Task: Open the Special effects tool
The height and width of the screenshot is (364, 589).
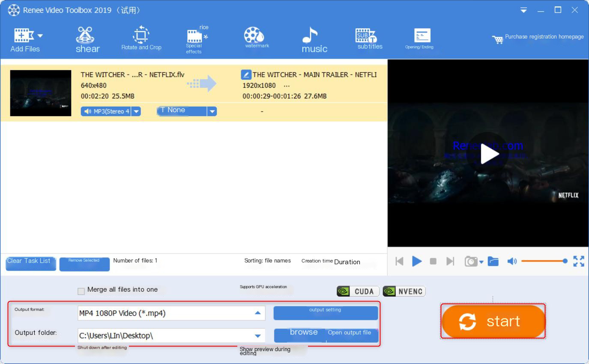Action: click(x=195, y=40)
